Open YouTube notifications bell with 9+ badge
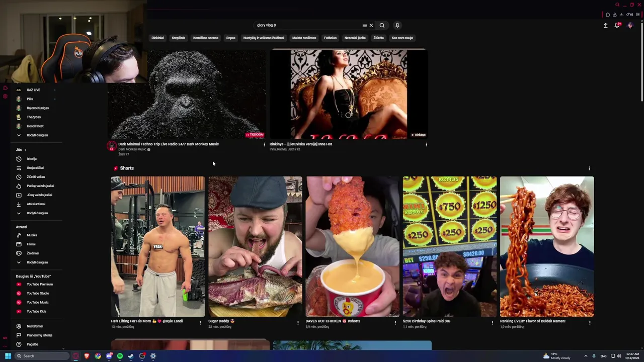The width and height of the screenshot is (644, 362). click(617, 25)
